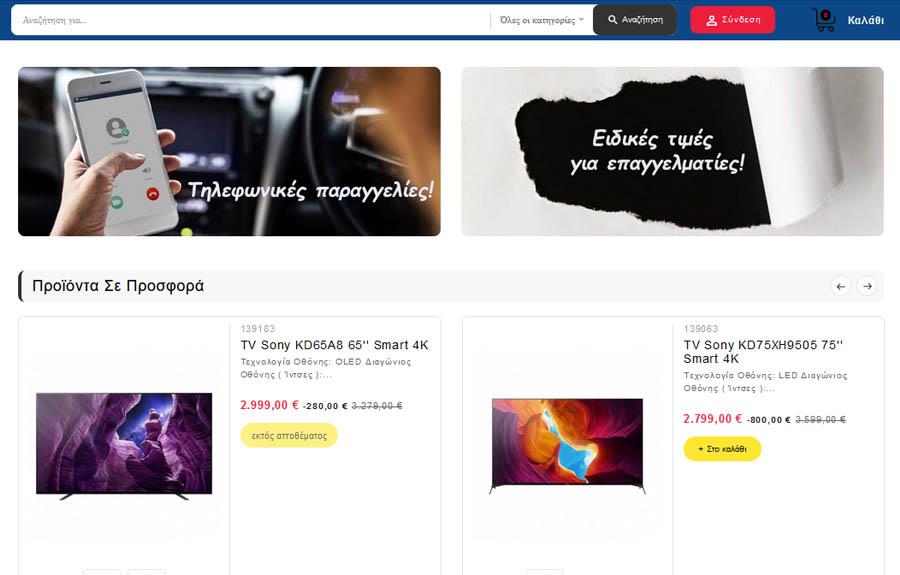
Task: Click the Σύνδεση login button
Action: (732, 20)
